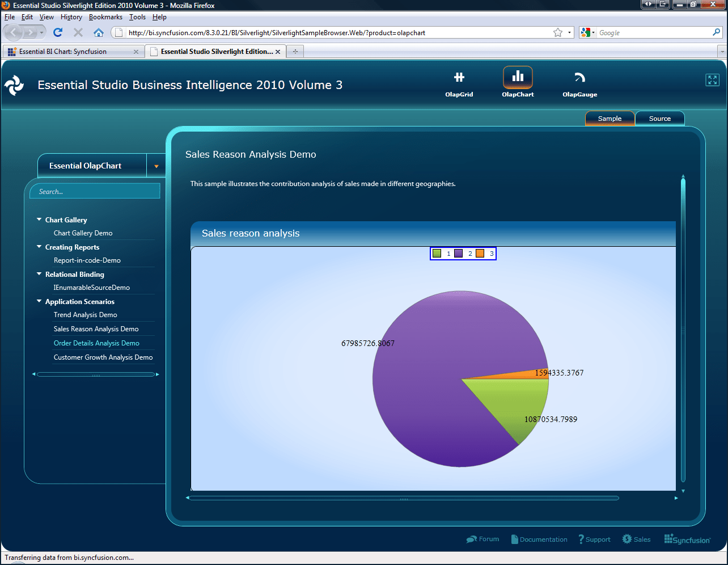Click inside the sidebar search field
Screen dimensions: 728x565
pyautogui.click(x=94, y=191)
